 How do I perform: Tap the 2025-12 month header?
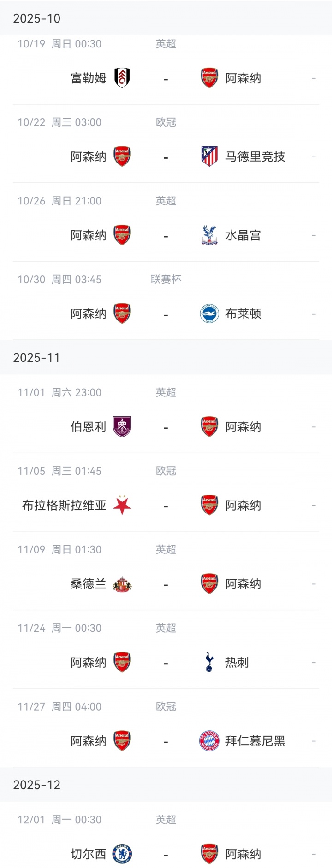click(x=37, y=785)
